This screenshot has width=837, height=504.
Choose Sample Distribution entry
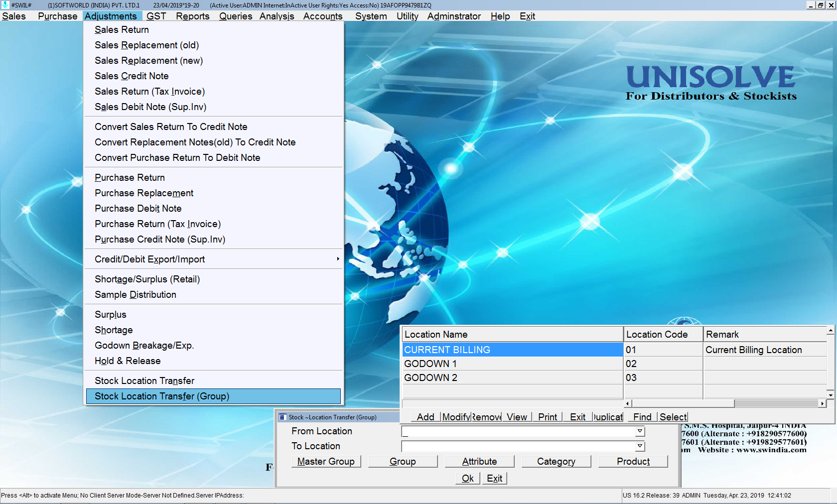213,295
